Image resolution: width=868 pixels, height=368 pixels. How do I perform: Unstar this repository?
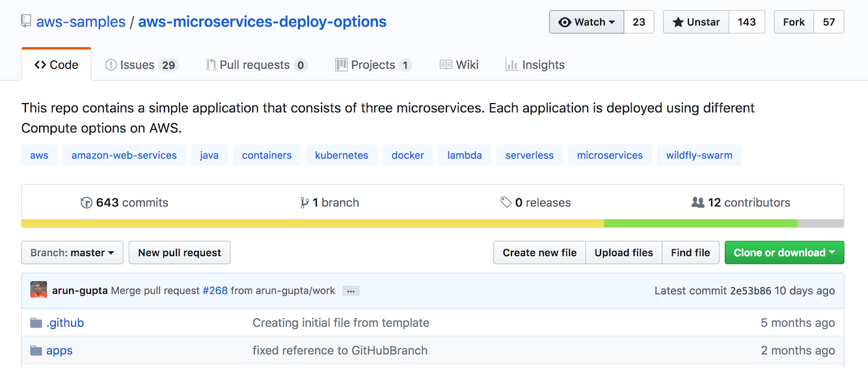696,22
